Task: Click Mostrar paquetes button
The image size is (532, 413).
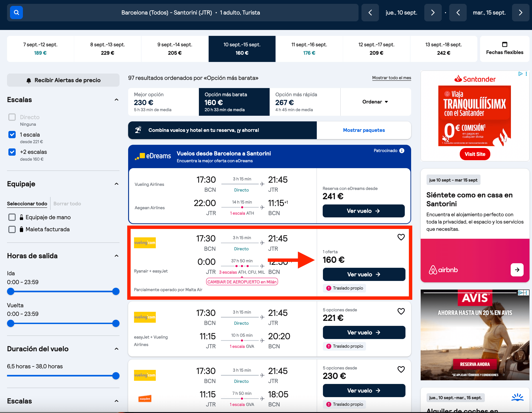Action: coord(364,130)
